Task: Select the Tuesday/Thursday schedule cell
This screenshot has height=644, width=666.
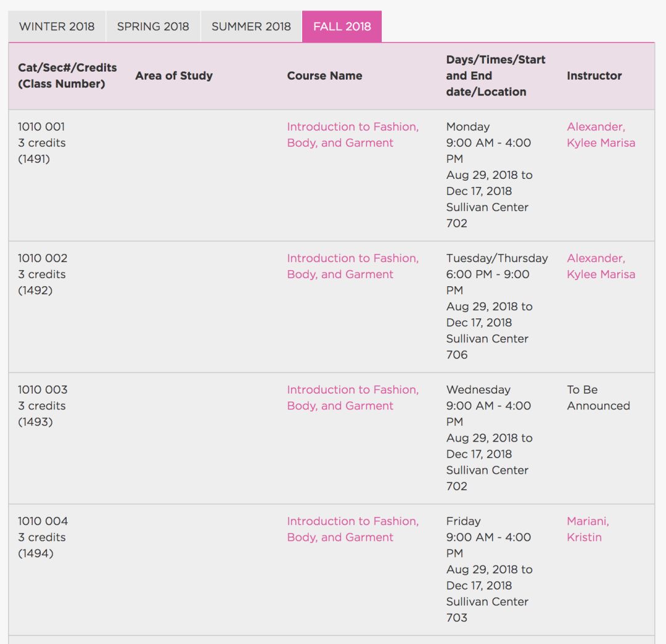Action: 497,307
